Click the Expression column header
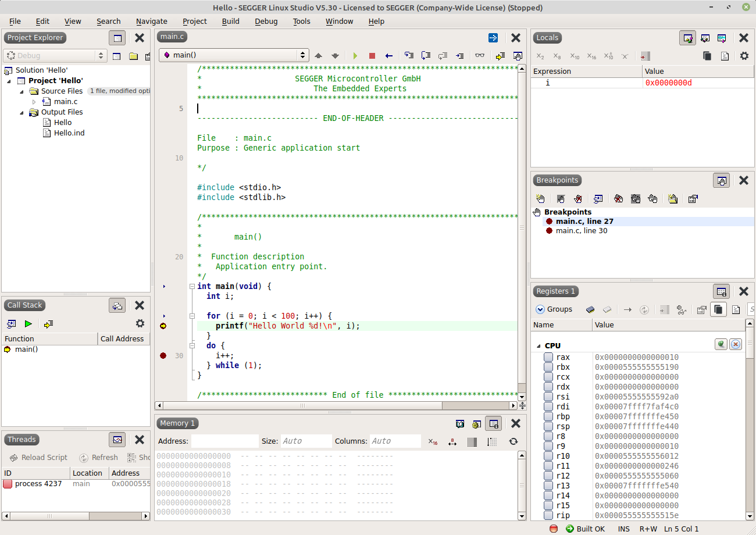 (x=586, y=72)
